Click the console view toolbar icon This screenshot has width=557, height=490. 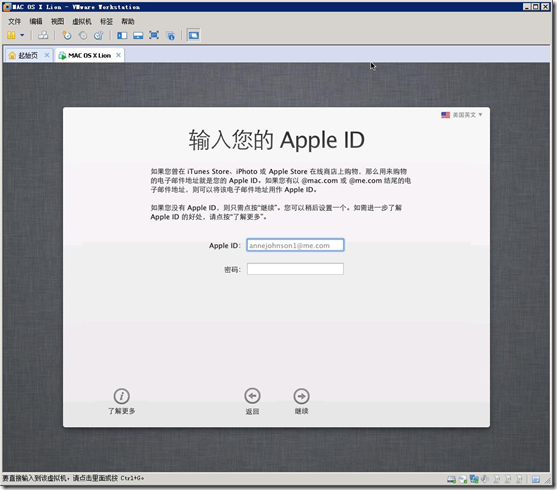(x=194, y=35)
